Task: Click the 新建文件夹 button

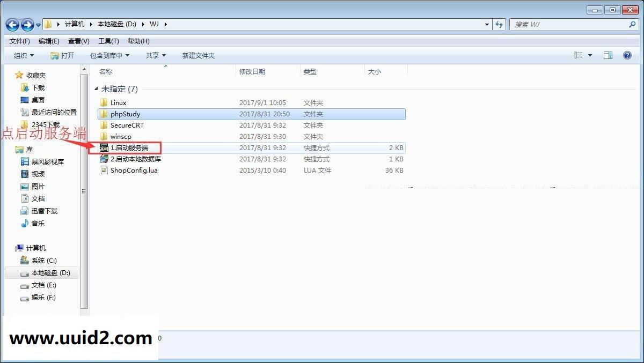Action: click(x=196, y=55)
